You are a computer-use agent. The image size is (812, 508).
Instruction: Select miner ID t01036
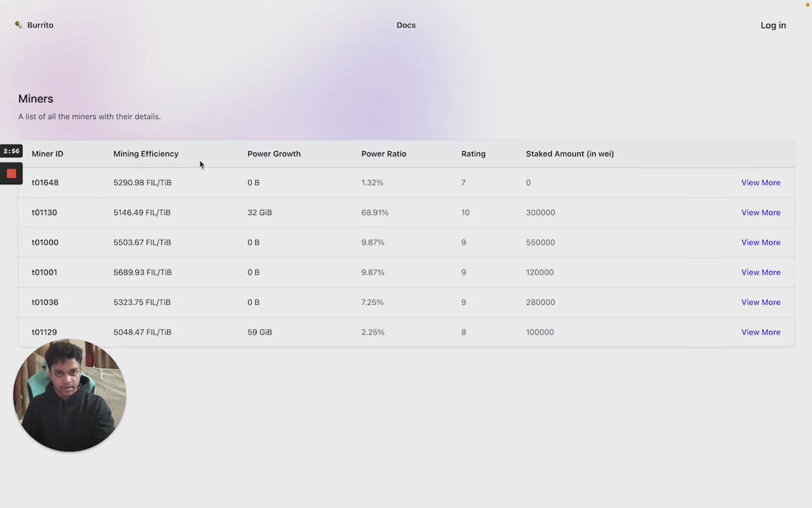coord(45,302)
